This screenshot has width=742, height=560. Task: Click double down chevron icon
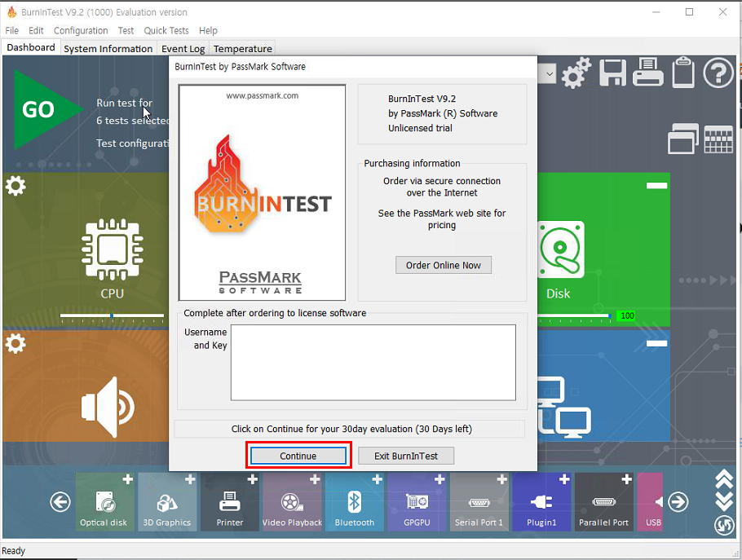(x=724, y=501)
